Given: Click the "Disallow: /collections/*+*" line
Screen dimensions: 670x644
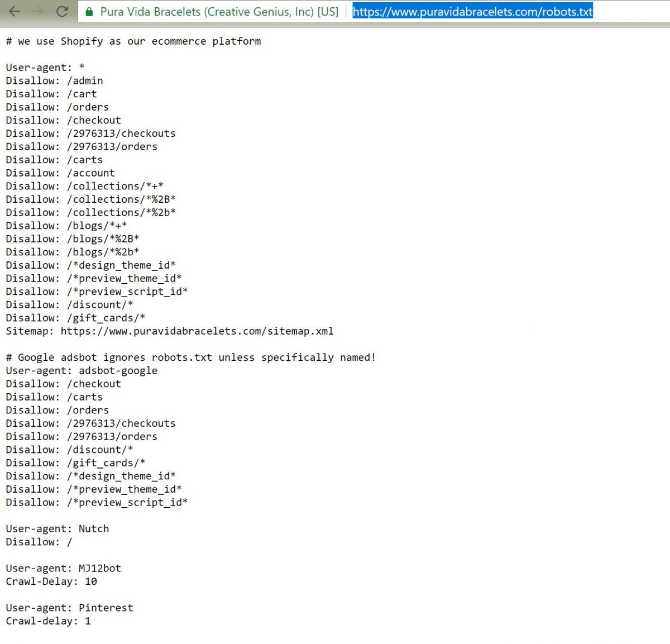Looking at the screenshot, I should point(84,186).
